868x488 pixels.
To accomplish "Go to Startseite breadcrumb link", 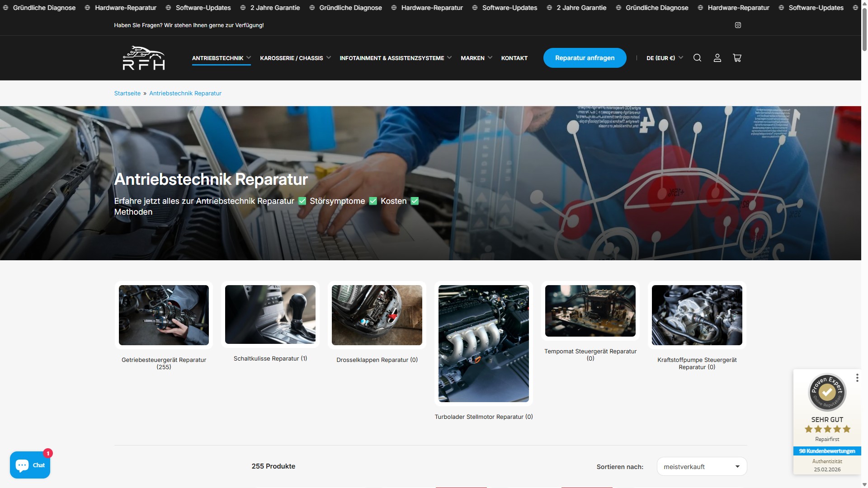I will 127,94.
